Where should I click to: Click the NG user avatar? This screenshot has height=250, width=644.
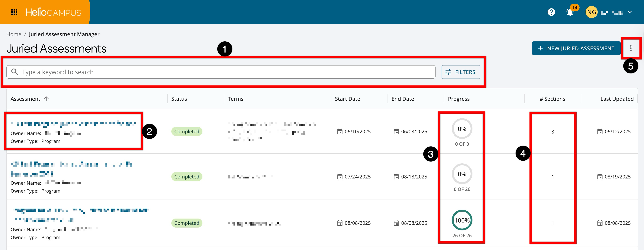pyautogui.click(x=591, y=12)
